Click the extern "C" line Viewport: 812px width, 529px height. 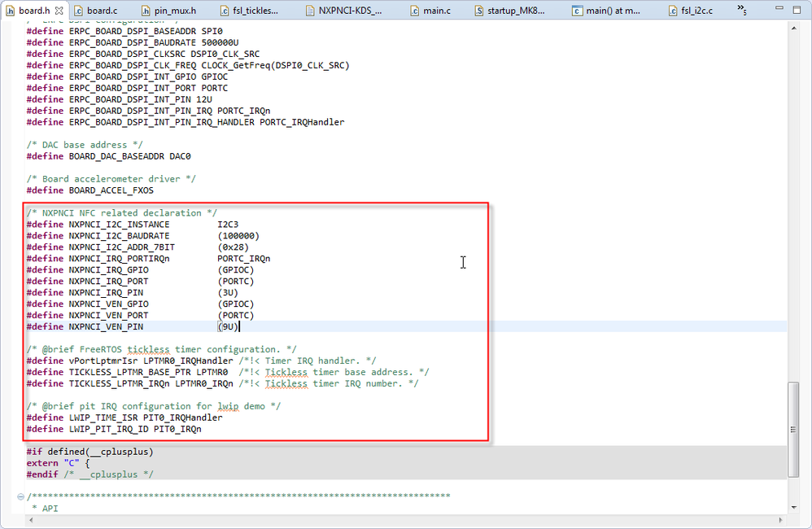pos(58,463)
